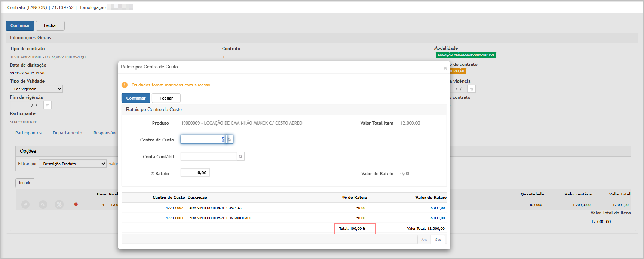Click 50,00 percent in CONTABILIDADE row

point(361,218)
